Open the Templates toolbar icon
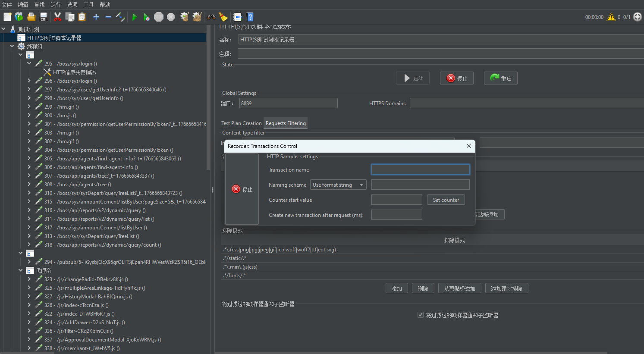 pos(19,17)
